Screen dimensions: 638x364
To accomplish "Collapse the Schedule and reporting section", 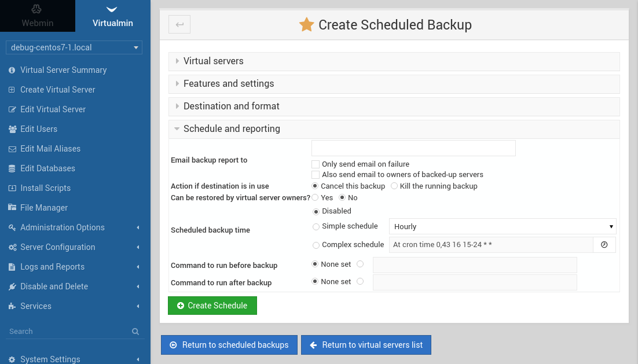I will [x=394, y=129].
